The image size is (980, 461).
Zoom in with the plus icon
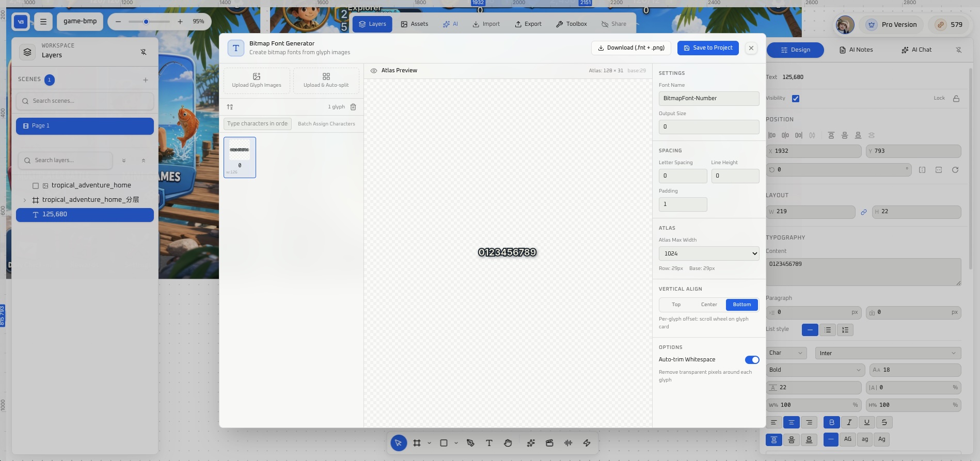pyautogui.click(x=180, y=22)
